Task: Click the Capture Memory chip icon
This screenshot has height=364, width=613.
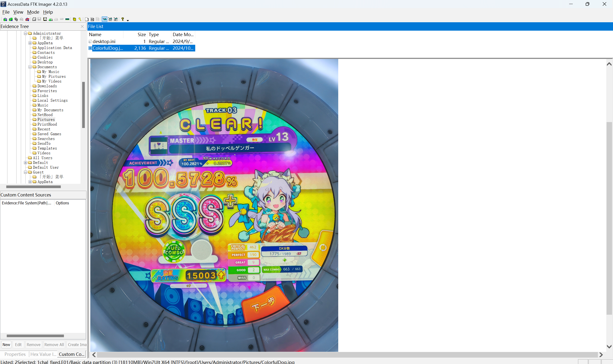Action: pyautogui.click(x=67, y=19)
